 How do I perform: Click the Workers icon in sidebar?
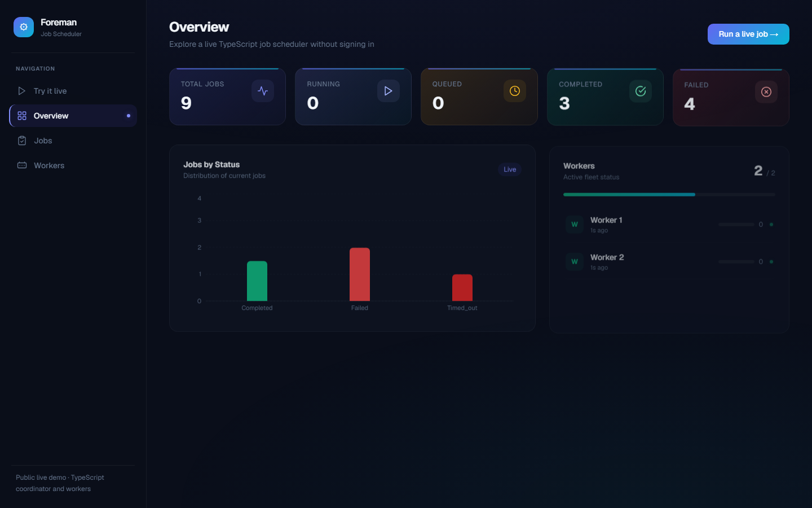22,165
